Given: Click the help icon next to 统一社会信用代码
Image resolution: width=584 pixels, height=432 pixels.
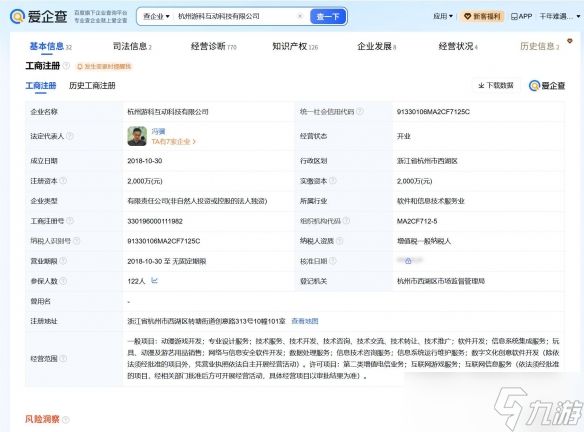Looking at the screenshot, I should (x=360, y=111).
